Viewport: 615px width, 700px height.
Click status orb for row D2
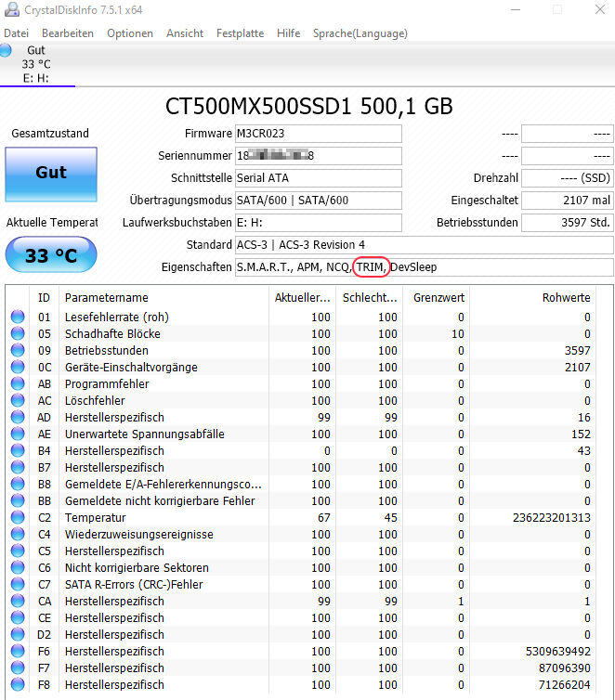tap(18, 634)
